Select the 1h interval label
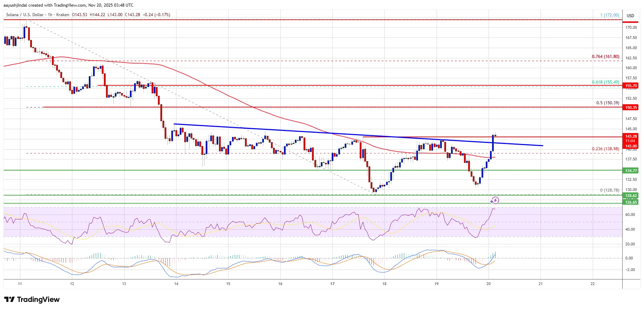The image size is (644, 310). (50, 15)
